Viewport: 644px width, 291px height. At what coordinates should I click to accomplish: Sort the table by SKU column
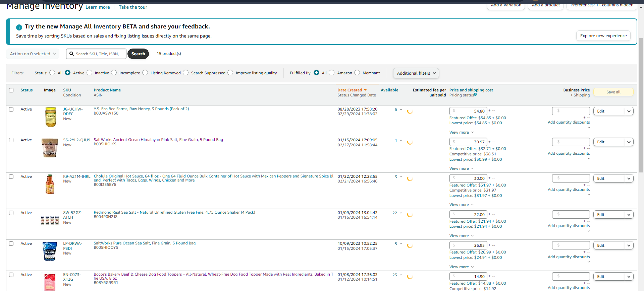pyautogui.click(x=67, y=90)
